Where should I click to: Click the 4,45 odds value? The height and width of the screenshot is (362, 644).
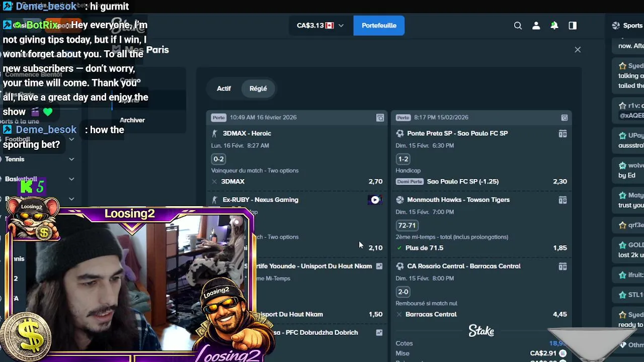560,315
